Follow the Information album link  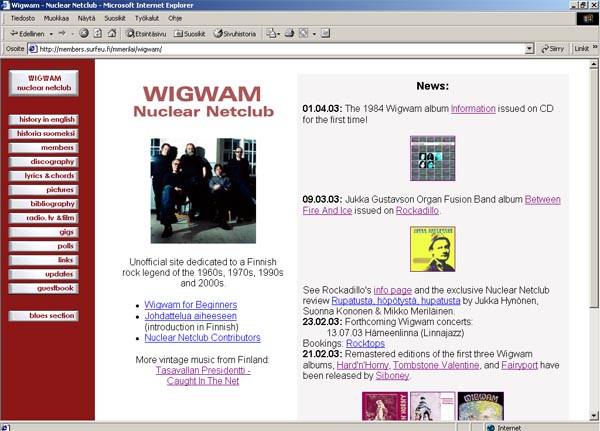(473, 109)
